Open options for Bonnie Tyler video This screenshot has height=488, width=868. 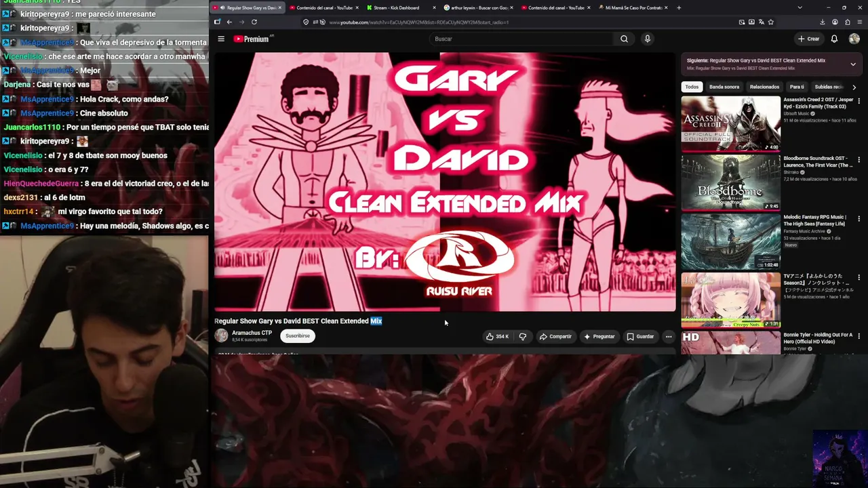[859, 336]
